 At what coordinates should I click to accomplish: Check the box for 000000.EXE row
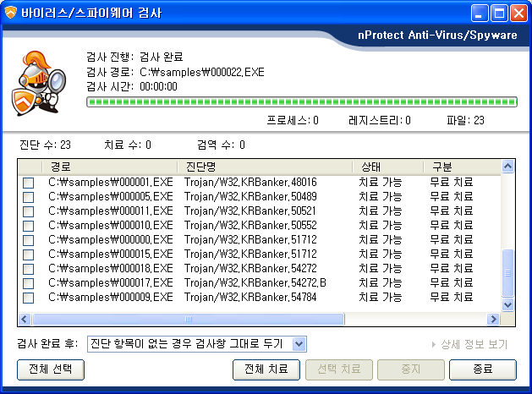tap(28, 240)
